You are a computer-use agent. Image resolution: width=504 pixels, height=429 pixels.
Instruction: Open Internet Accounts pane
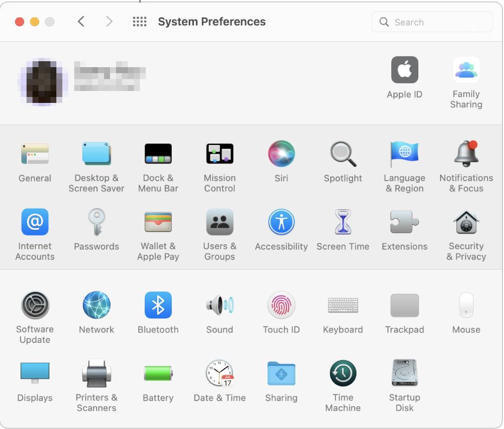(x=35, y=222)
